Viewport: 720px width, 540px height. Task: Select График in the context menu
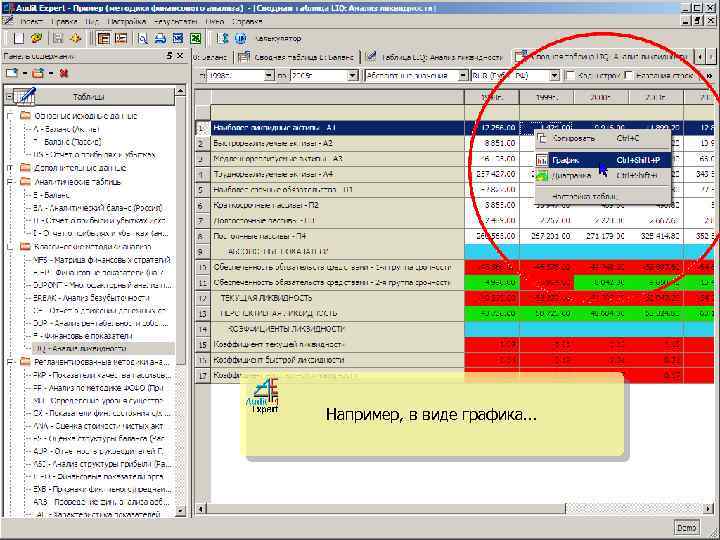[x=603, y=160]
